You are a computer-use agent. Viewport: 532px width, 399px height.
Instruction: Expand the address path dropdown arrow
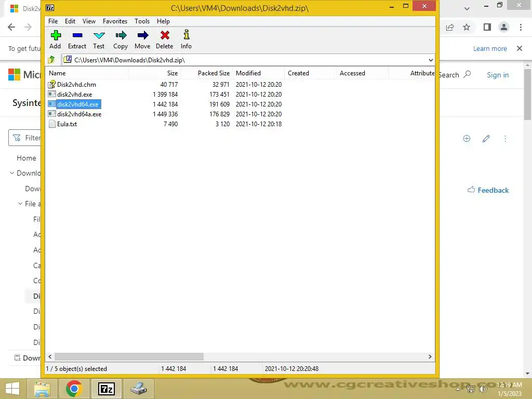431,60
